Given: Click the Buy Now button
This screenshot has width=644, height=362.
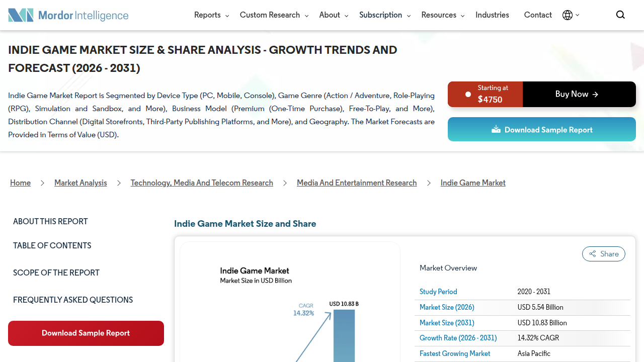Looking at the screenshot, I should [579, 94].
